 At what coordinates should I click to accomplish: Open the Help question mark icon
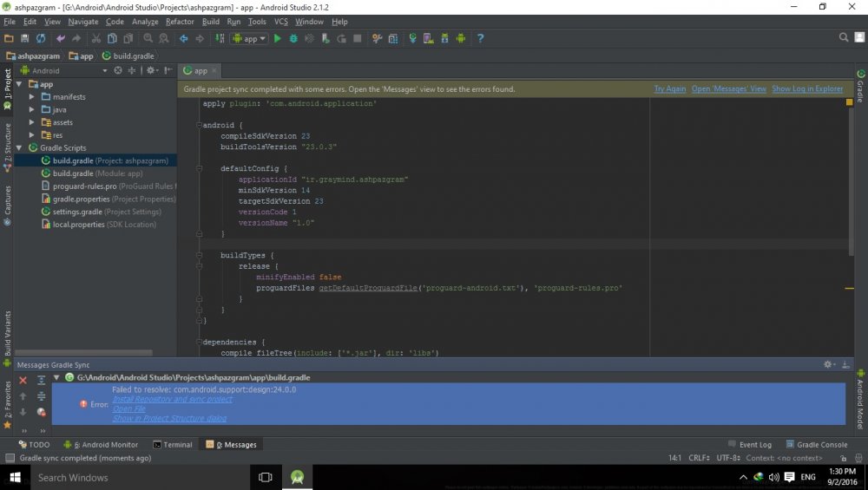(x=480, y=38)
